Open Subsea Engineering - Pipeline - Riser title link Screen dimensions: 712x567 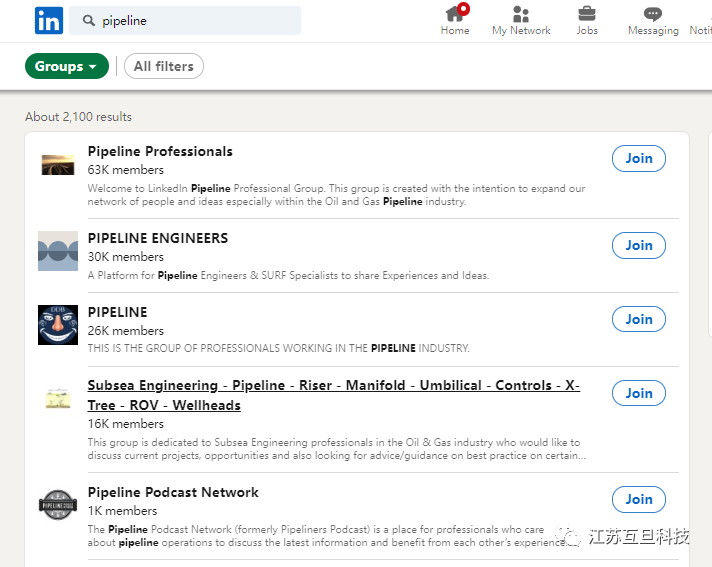tap(334, 395)
